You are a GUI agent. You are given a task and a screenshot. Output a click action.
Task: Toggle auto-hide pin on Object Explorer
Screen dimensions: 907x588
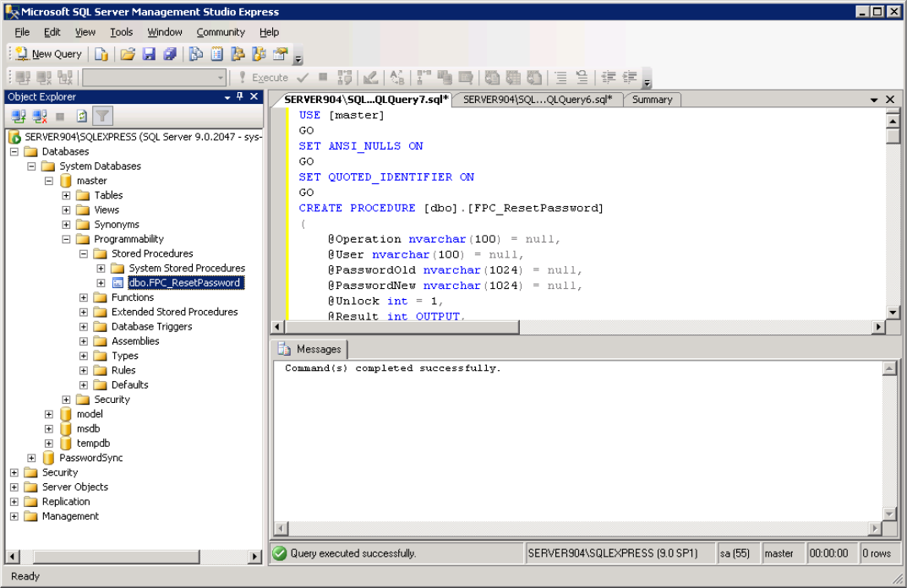click(x=240, y=97)
